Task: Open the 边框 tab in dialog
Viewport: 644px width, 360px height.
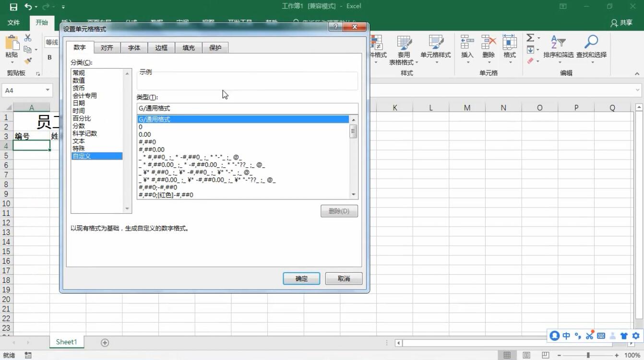Action: coord(161,48)
